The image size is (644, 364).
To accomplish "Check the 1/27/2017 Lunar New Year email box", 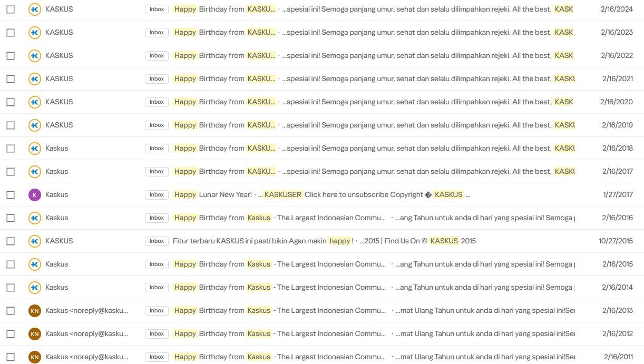I will coord(11,194).
